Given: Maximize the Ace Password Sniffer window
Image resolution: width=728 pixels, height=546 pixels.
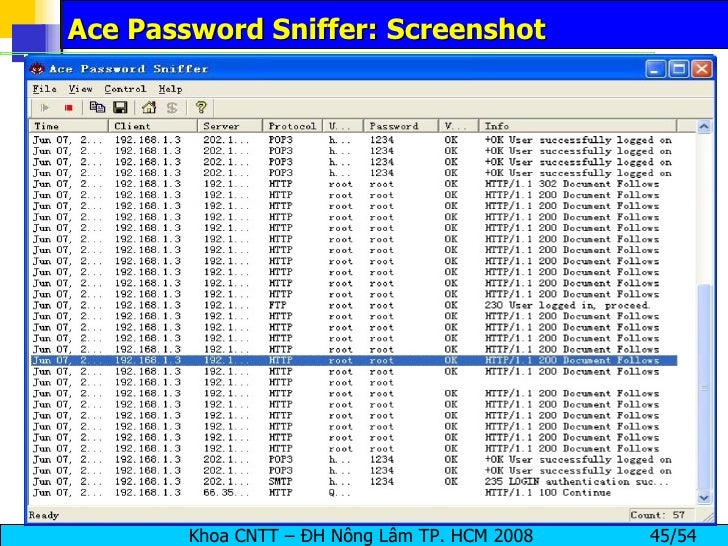Looking at the screenshot, I should (x=679, y=69).
